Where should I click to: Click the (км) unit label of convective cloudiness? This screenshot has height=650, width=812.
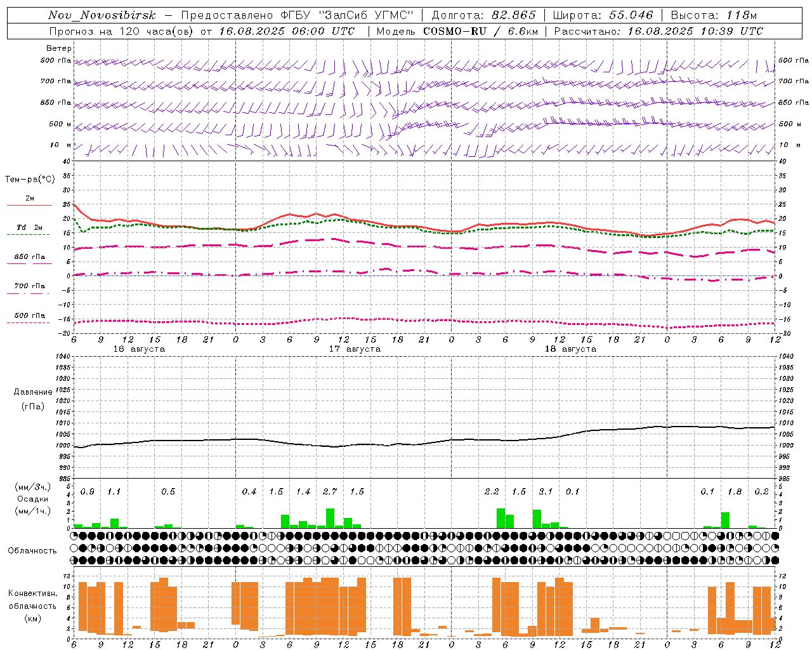[33, 618]
